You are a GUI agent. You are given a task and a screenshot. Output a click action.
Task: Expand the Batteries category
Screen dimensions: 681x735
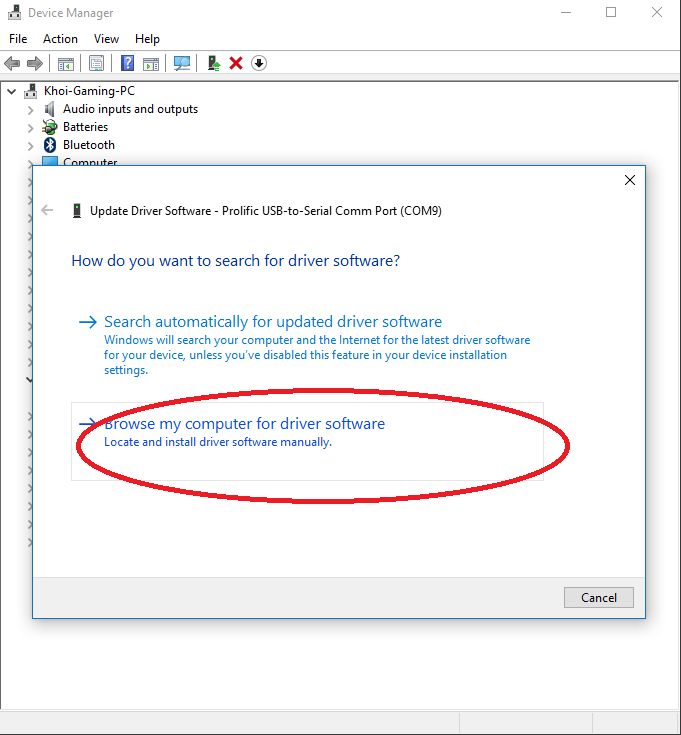click(x=30, y=128)
